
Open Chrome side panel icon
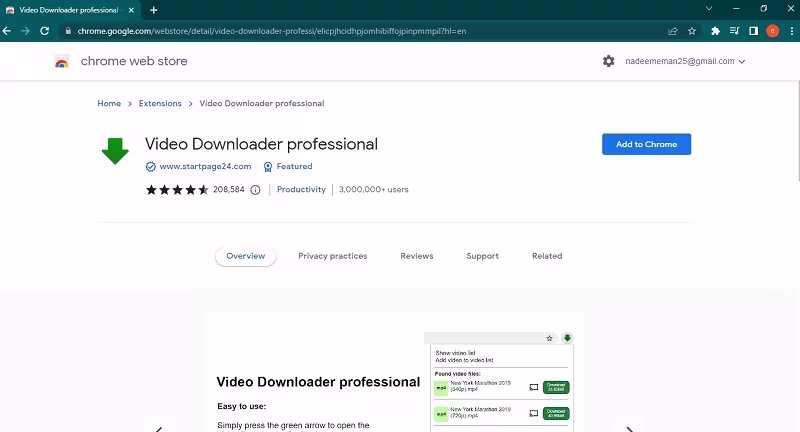753,31
